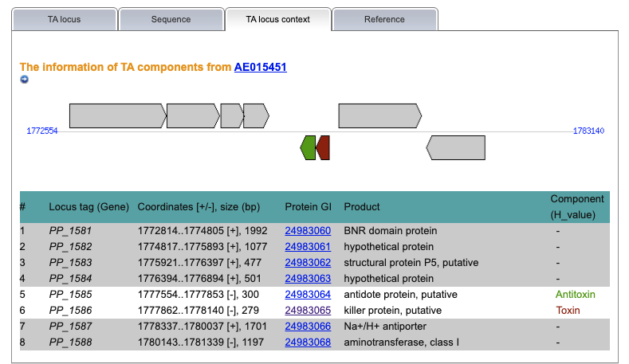Viewport: 629px width, 364px height.
Task: Click the 1772554 start coordinate label
Action: [42, 131]
